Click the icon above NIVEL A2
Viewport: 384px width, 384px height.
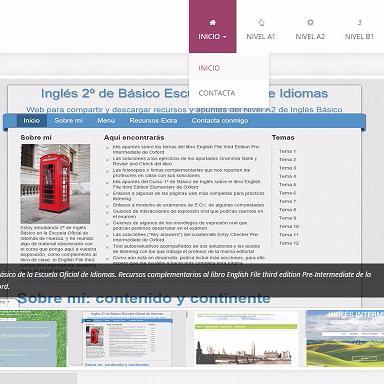tap(310, 23)
